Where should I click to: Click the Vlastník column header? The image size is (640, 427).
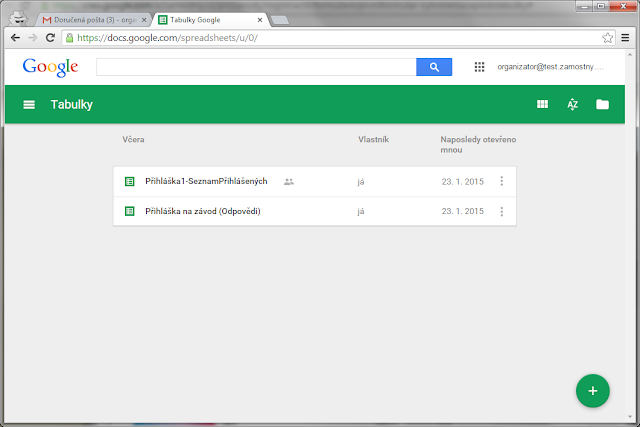373,140
